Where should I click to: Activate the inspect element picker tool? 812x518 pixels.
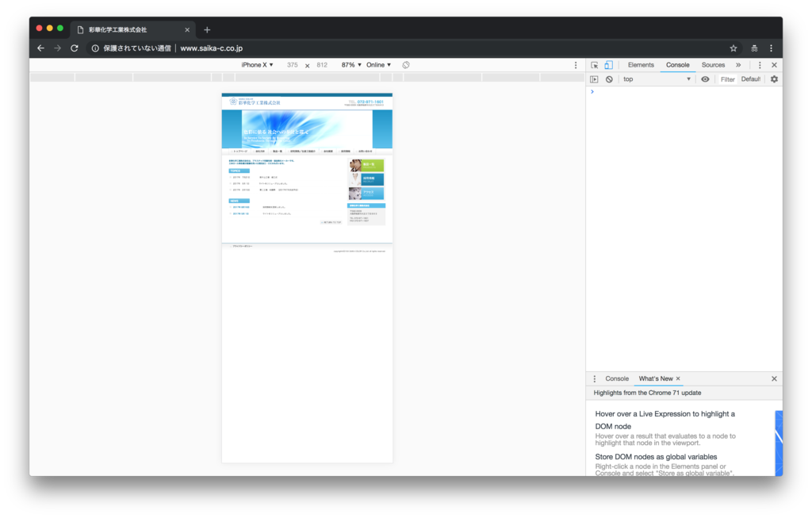pos(595,65)
